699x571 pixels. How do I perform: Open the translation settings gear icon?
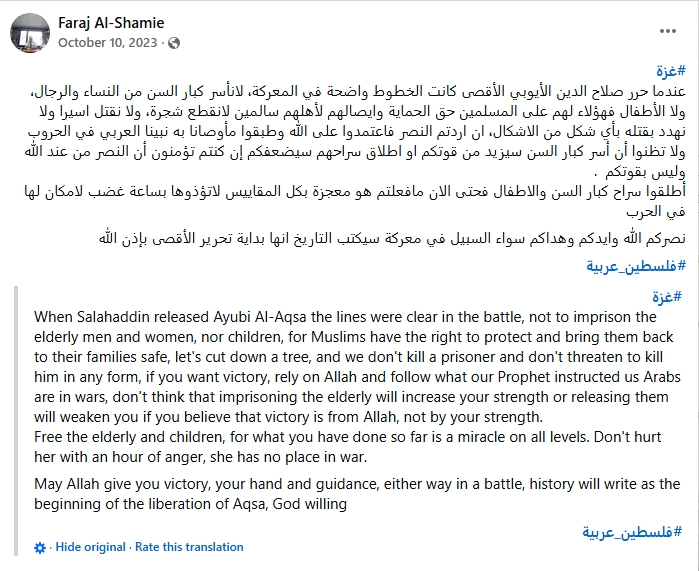pos(40,548)
